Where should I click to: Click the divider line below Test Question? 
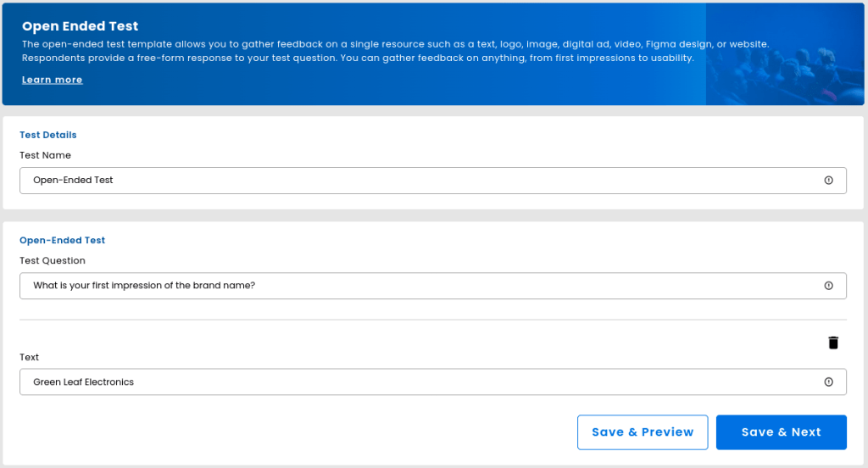click(432, 320)
